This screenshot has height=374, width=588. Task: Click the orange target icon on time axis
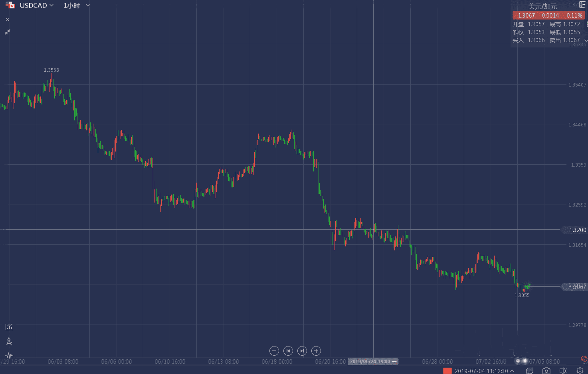tap(584, 358)
